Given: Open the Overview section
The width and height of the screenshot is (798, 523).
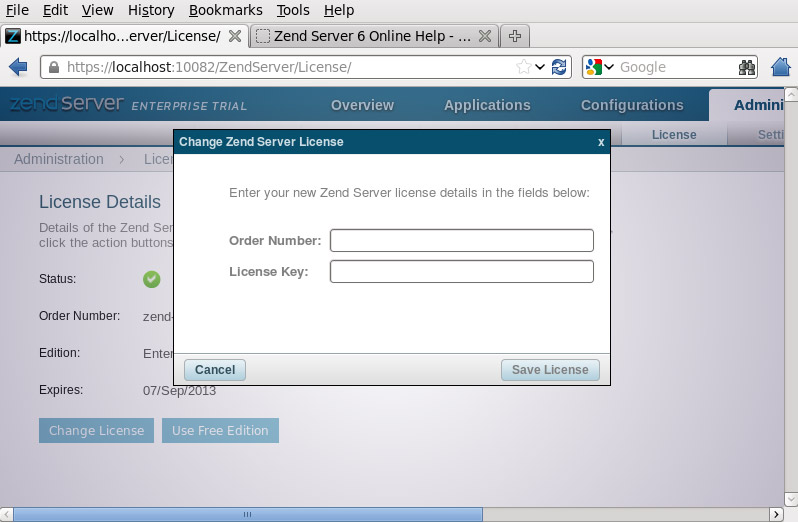Looking at the screenshot, I should (362, 105).
